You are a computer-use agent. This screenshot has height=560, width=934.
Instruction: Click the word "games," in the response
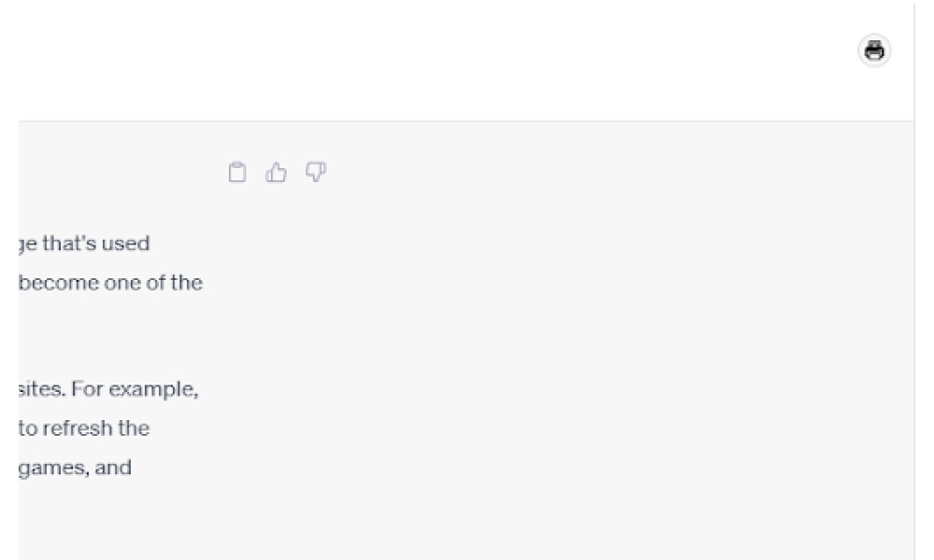[x=53, y=468]
